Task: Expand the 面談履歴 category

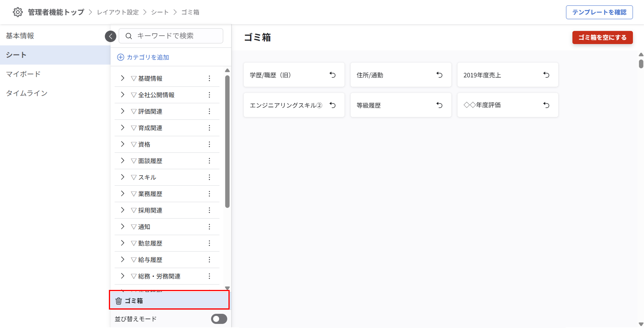Action: click(123, 160)
